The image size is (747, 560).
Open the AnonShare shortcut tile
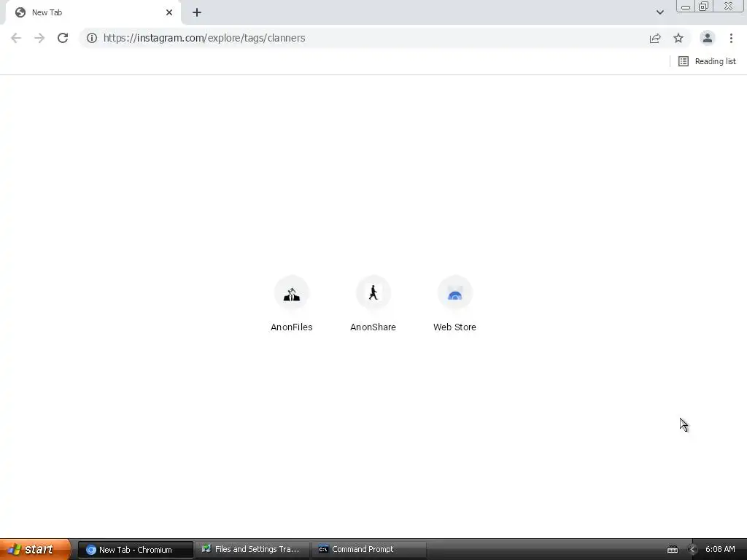(373, 303)
